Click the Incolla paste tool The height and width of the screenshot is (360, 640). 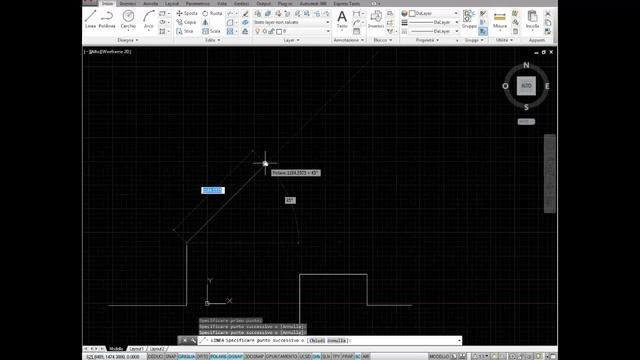(x=532, y=20)
